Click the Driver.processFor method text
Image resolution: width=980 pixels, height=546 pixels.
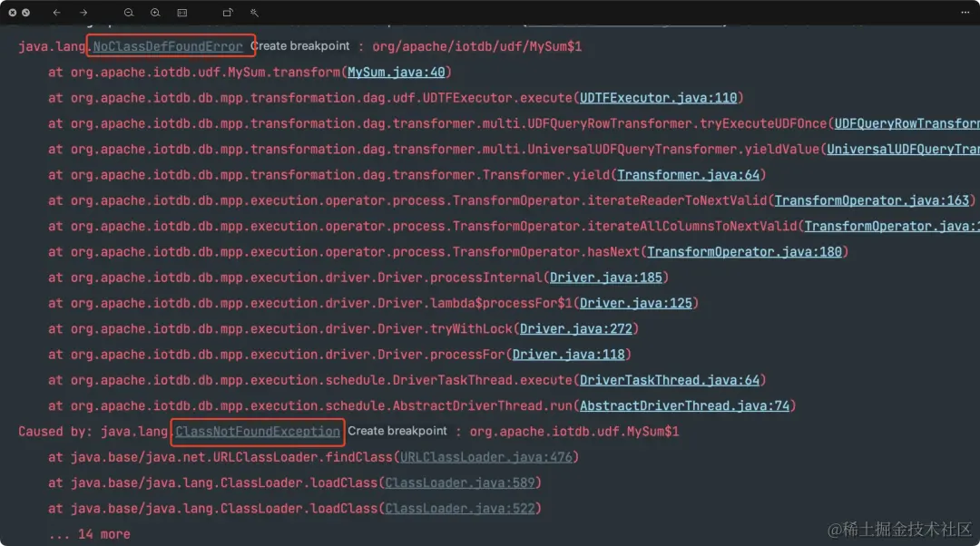pos(441,355)
